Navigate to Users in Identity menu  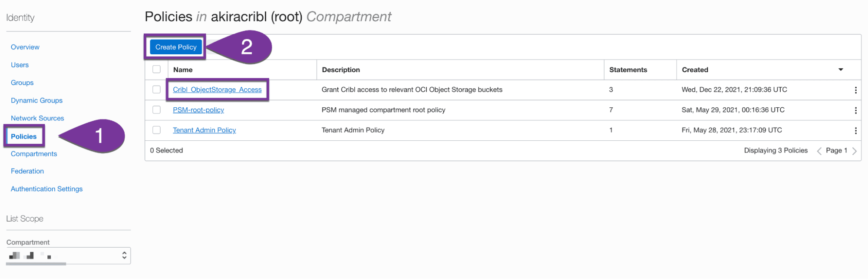point(20,65)
